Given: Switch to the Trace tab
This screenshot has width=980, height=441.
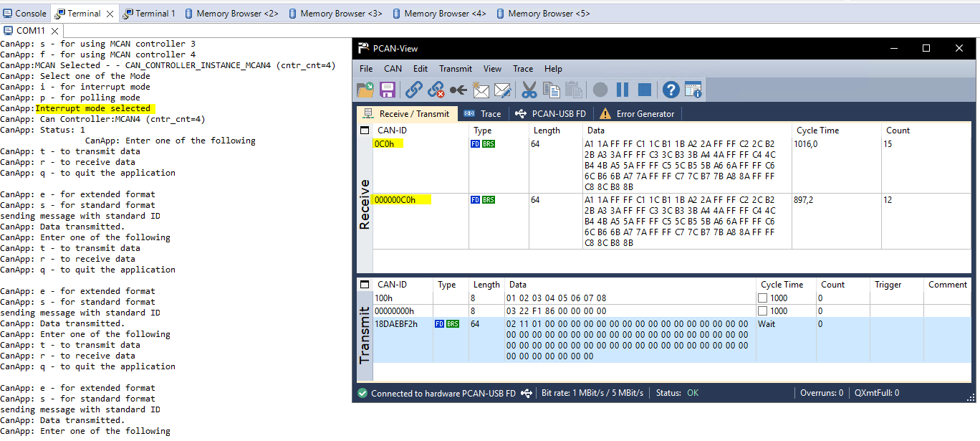Looking at the screenshot, I should [484, 113].
